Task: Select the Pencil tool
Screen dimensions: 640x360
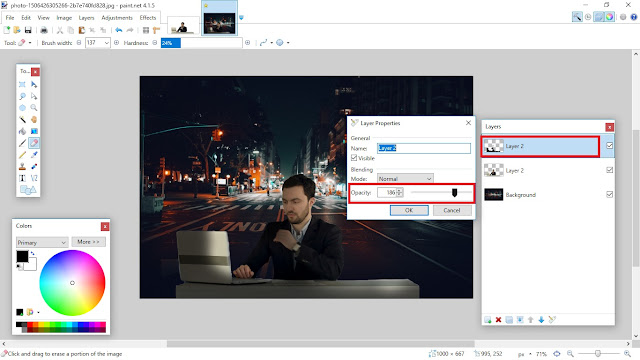Action: (x=22, y=155)
